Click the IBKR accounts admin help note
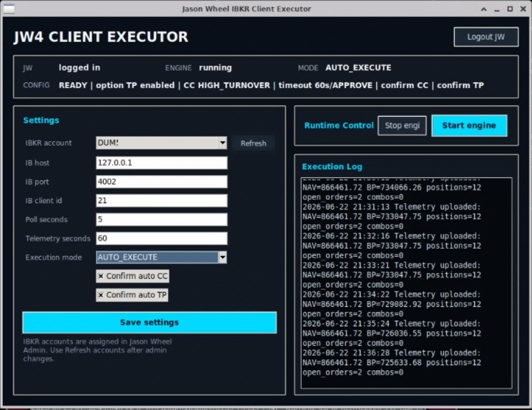Viewport: 532px width, 410px height. click(x=97, y=350)
